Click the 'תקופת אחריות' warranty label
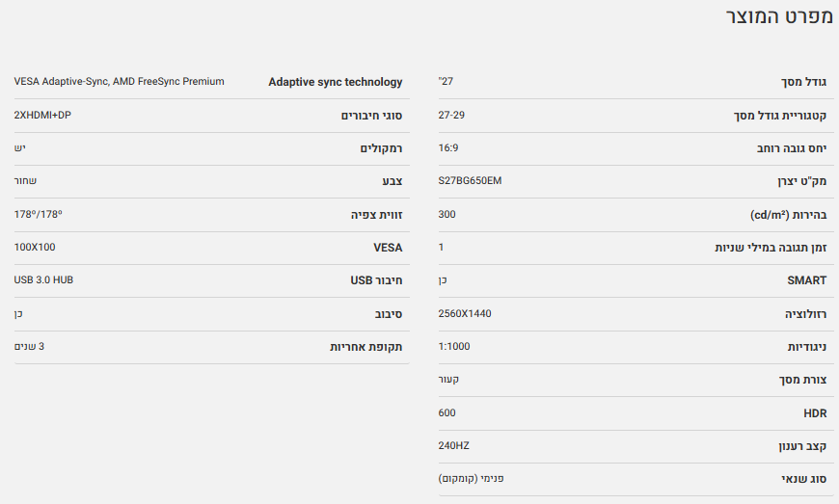 (x=366, y=346)
